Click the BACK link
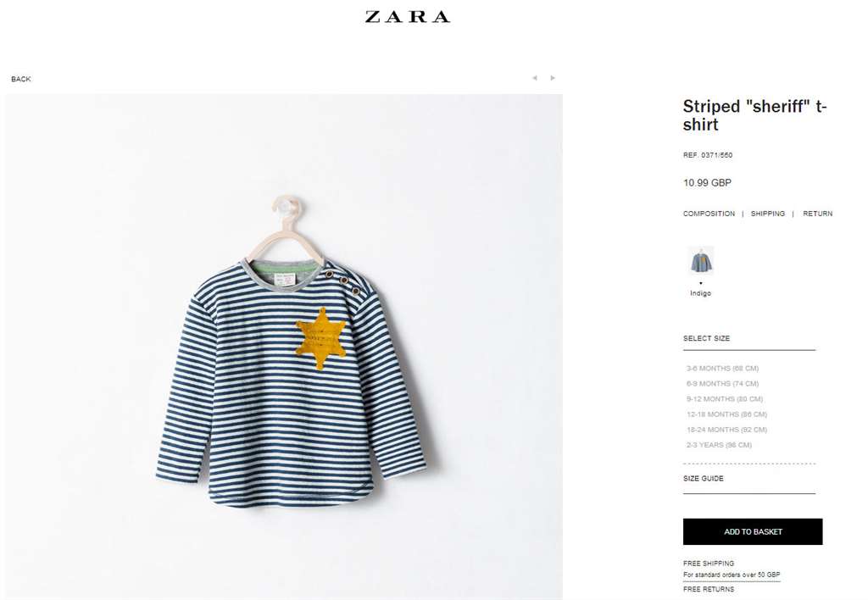 pos(21,79)
